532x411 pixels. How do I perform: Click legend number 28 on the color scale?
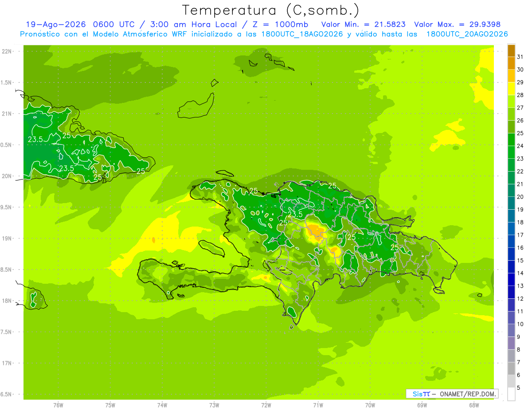(x=520, y=95)
